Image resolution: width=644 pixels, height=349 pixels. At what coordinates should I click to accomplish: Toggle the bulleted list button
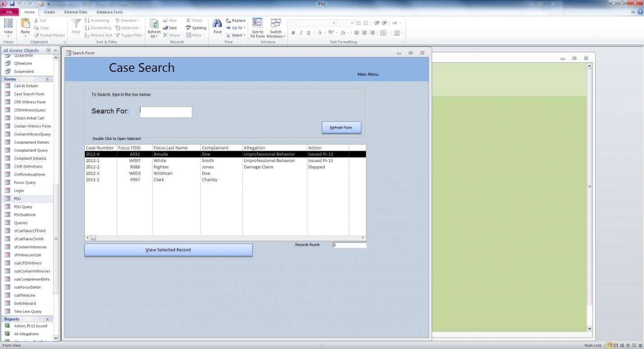[x=358, y=23]
